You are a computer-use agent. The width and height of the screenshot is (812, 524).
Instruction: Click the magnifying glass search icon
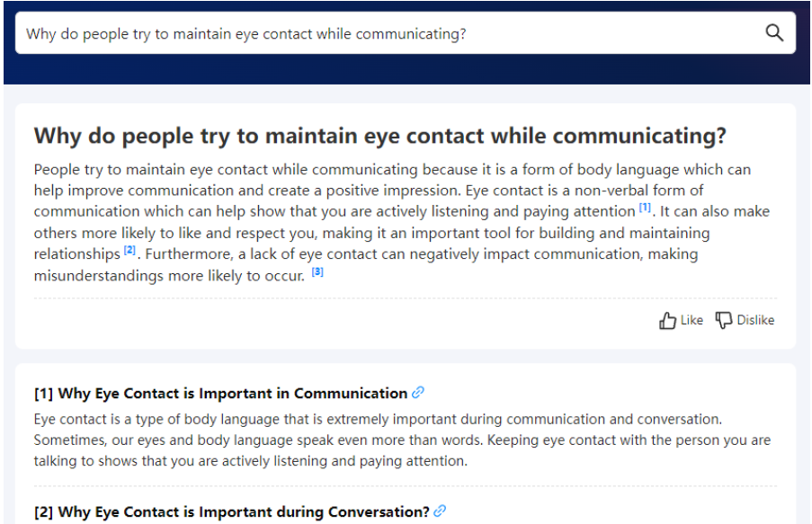(773, 33)
